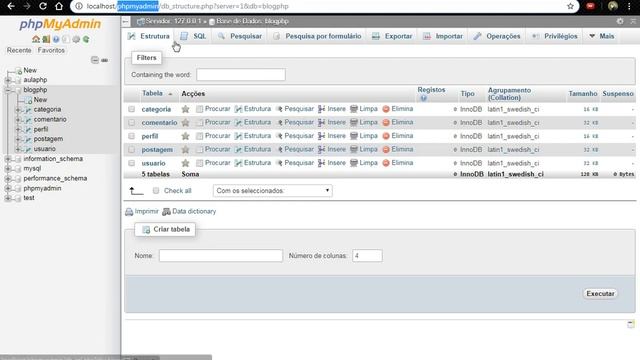Click Estrutura for the usuario table

253,162
